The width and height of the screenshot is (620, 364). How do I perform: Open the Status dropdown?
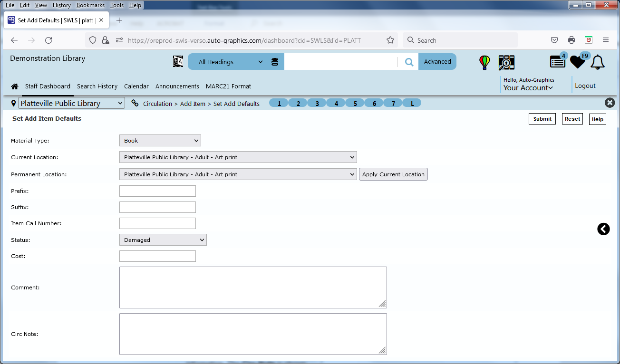pyautogui.click(x=163, y=240)
